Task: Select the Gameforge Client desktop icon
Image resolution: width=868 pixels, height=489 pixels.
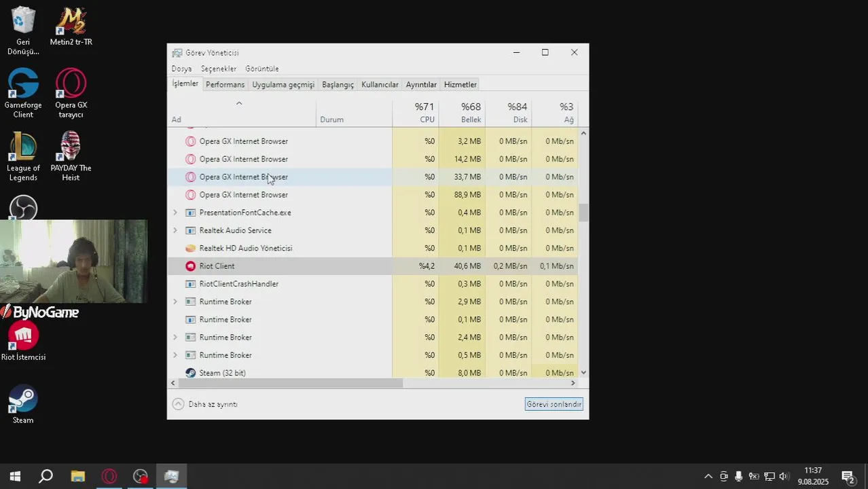Action: point(23,94)
